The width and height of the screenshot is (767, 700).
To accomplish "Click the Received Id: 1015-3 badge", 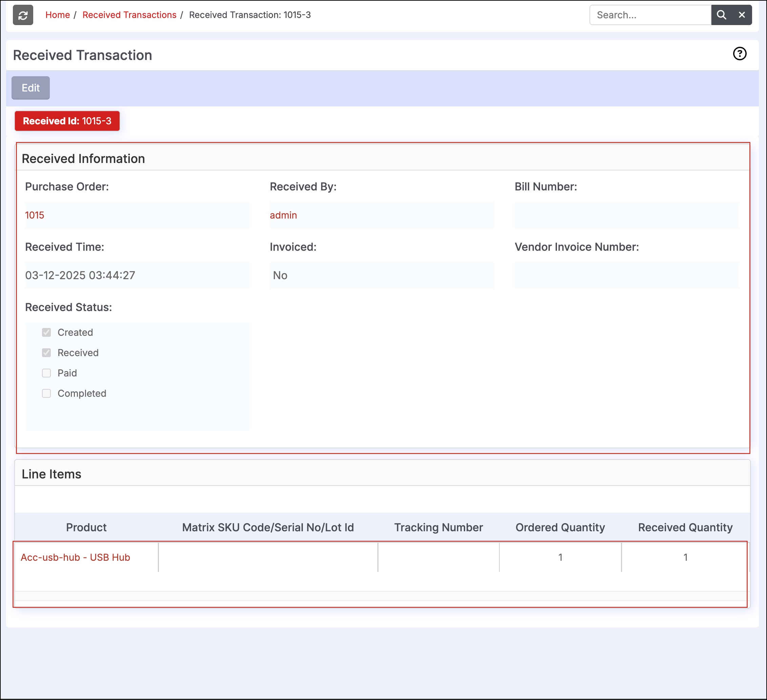I will pos(67,121).
